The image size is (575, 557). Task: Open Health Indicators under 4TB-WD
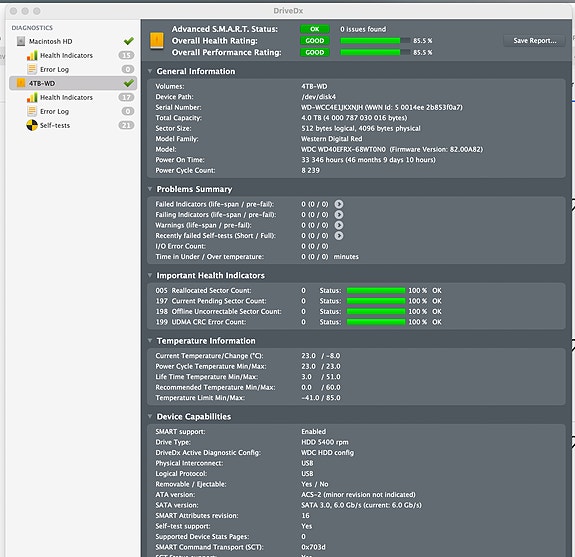point(66,98)
